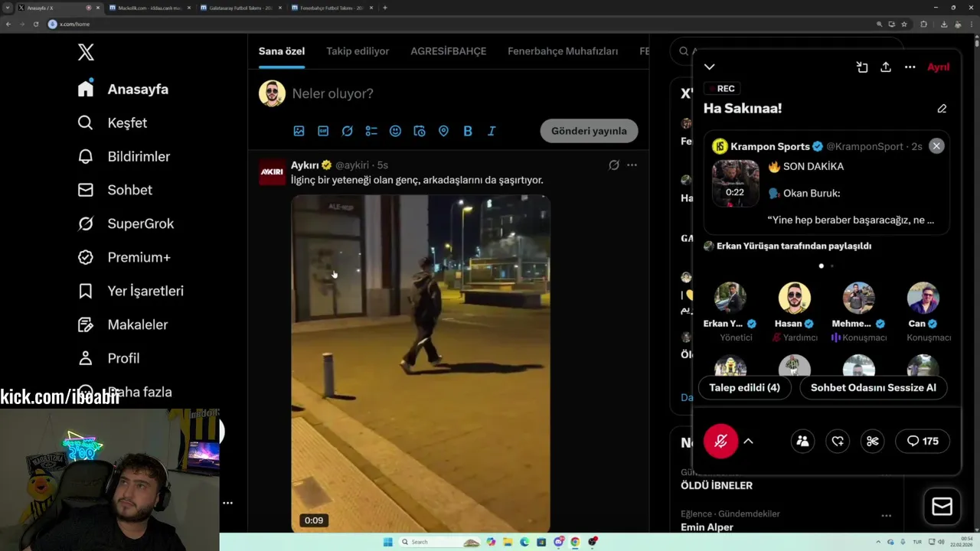
Task: Open more options on Aykırı post
Action: tap(632, 165)
